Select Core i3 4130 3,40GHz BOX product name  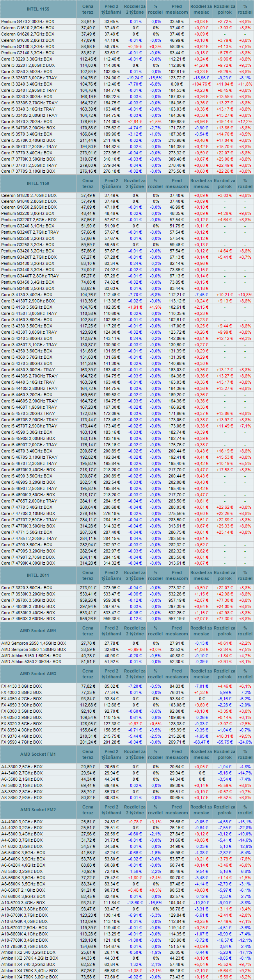(x=27, y=295)
